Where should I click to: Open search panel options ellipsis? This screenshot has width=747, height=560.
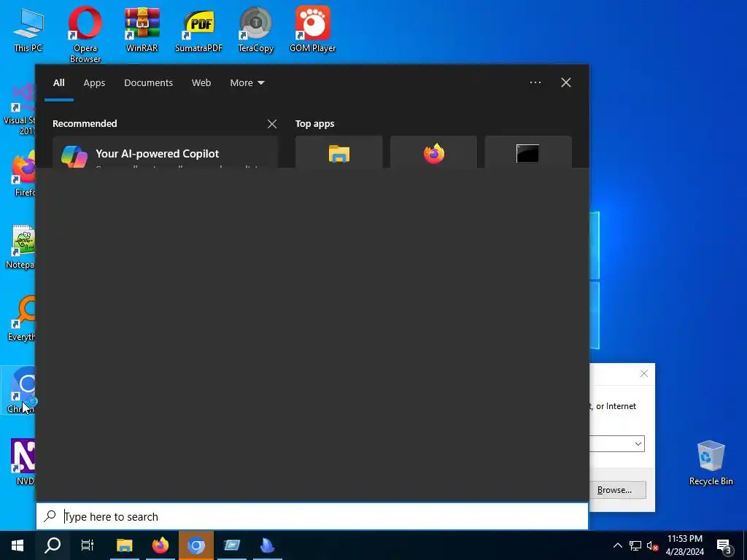point(535,82)
